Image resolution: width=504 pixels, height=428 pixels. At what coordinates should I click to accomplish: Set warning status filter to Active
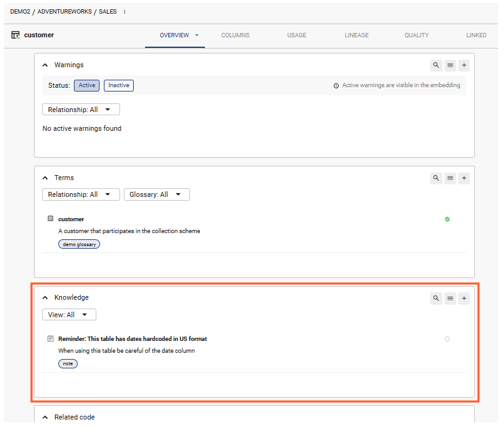(x=87, y=85)
